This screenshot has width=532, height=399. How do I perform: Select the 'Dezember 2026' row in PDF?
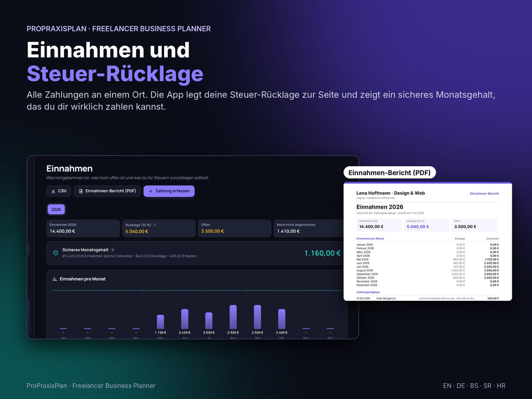coord(428,285)
